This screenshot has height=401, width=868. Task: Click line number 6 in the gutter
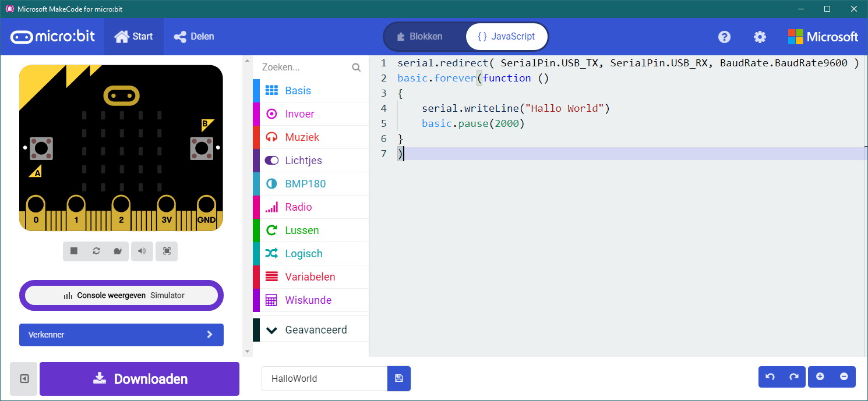tap(383, 139)
